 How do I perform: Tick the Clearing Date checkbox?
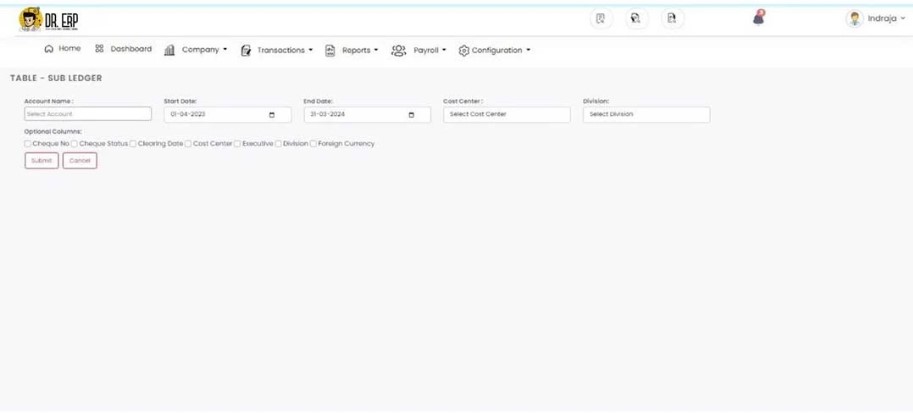tap(133, 144)
